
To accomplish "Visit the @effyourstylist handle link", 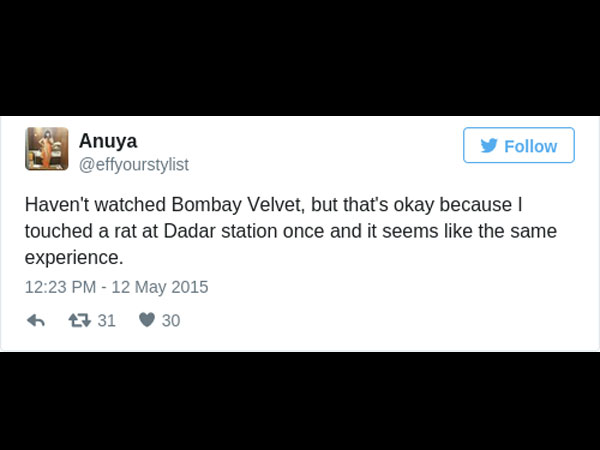I will [134, 164].
